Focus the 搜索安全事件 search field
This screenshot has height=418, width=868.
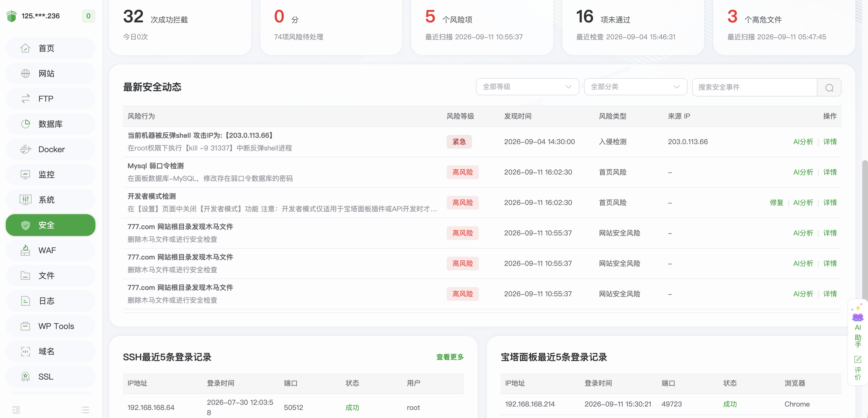[754, 88]
